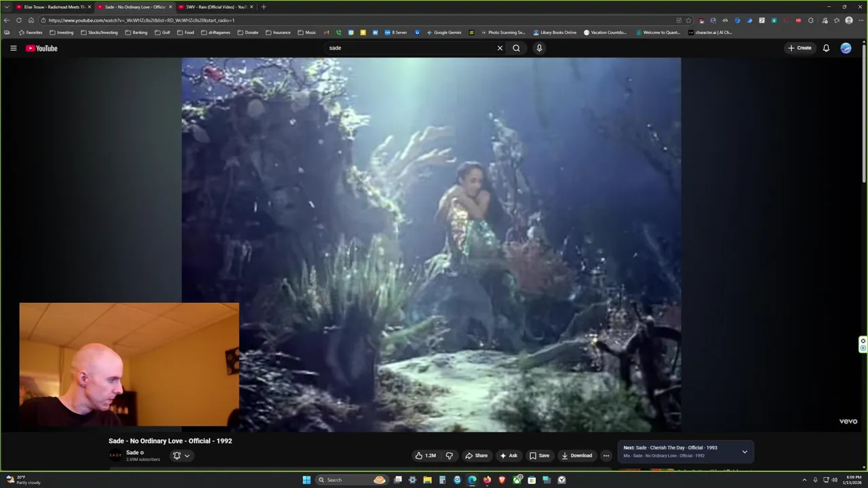Open YouTube account avatar menu
Screen dimensions: 868x488
click(846, 48)
